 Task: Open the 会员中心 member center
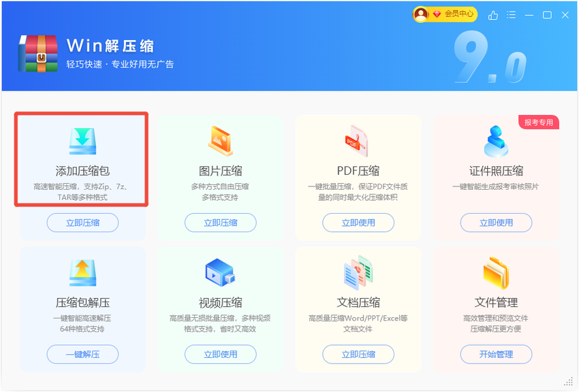pos(445,14)
